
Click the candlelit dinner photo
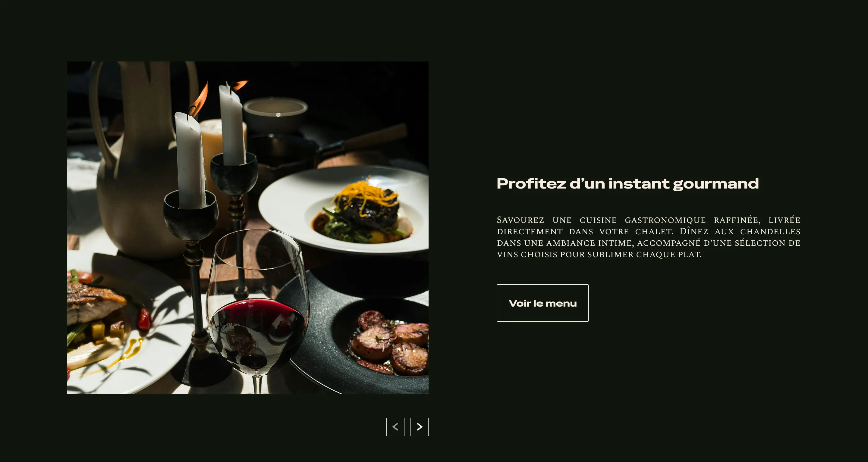click(x=248, y=227)
